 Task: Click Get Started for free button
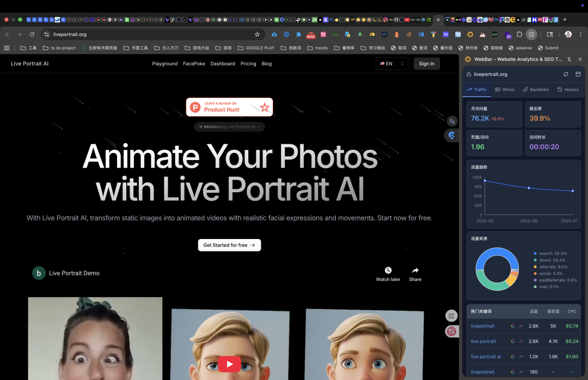click(229, 245)
